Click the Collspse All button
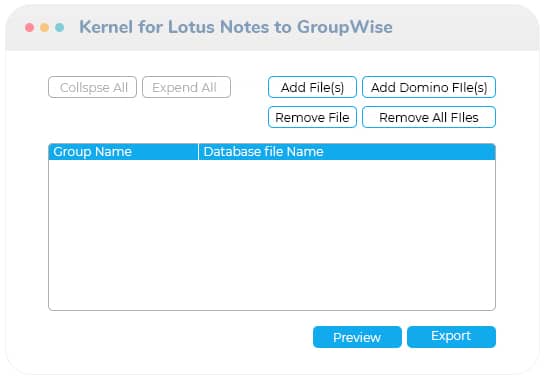The width and height of the screenshot is (545, 380). pyautogui.click(x=92, y=87)
